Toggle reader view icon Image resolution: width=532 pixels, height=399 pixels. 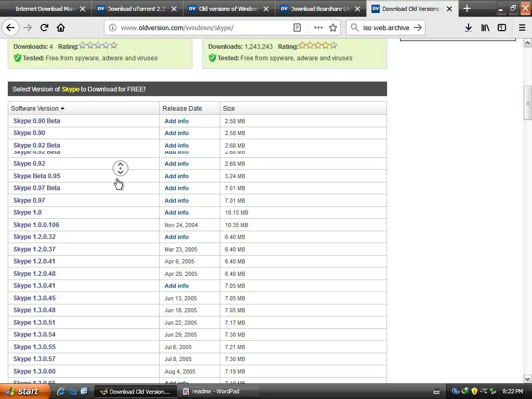[297, 28]
